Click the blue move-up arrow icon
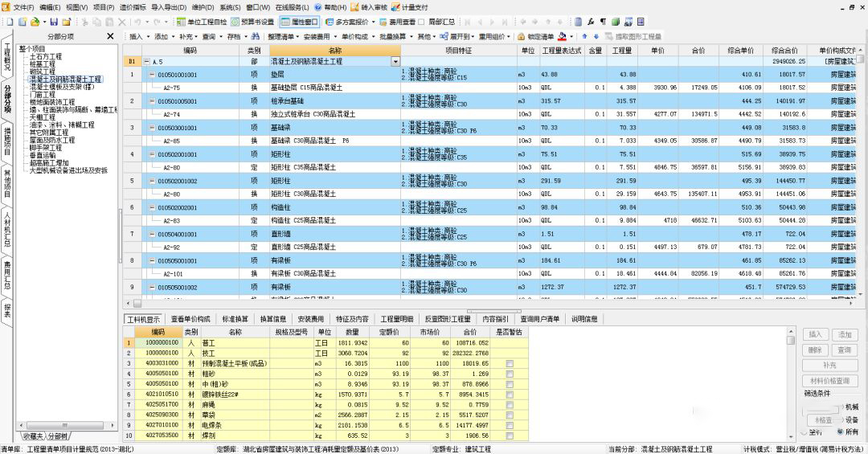The height and width of the screenshot is (454, 868). click(x=584, y=37)
